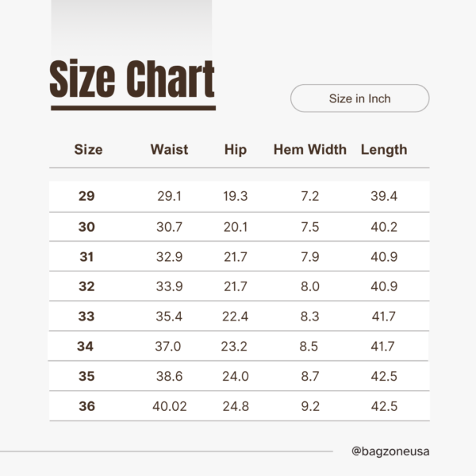This screenshot has height=476, width=476.
Task: Click the Waist column header
Action: (x=170, y=149)
